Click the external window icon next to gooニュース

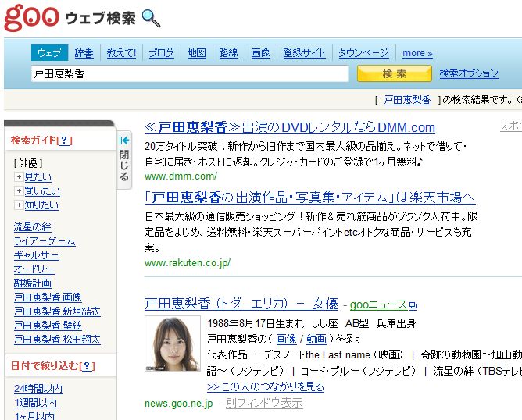(x=413, y=305)
